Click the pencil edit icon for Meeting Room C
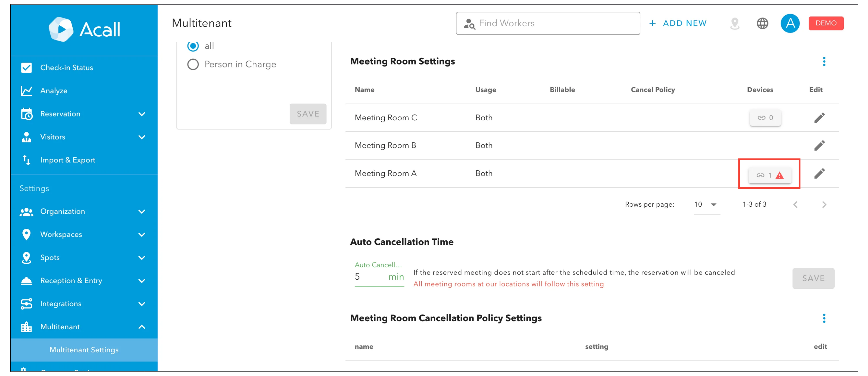Screen dimensions: 868x376 [x=819, y=118]
